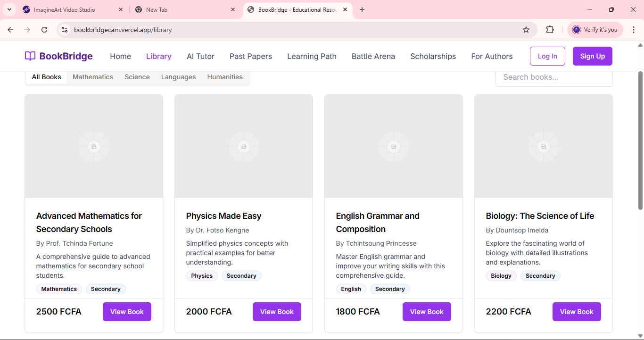
Task: Click the Biology book cover thumbnail
Action: pyautogui.click(x=543, y=146)
